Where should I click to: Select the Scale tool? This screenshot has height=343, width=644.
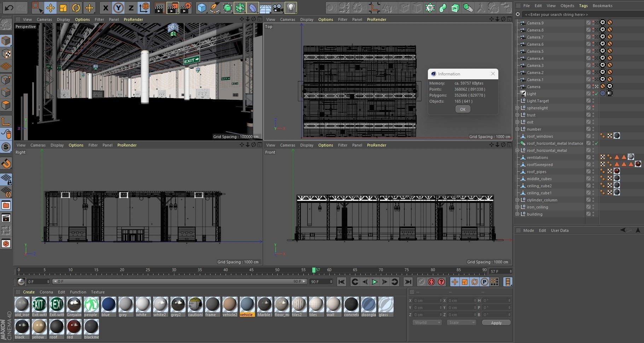coord(63,7)
